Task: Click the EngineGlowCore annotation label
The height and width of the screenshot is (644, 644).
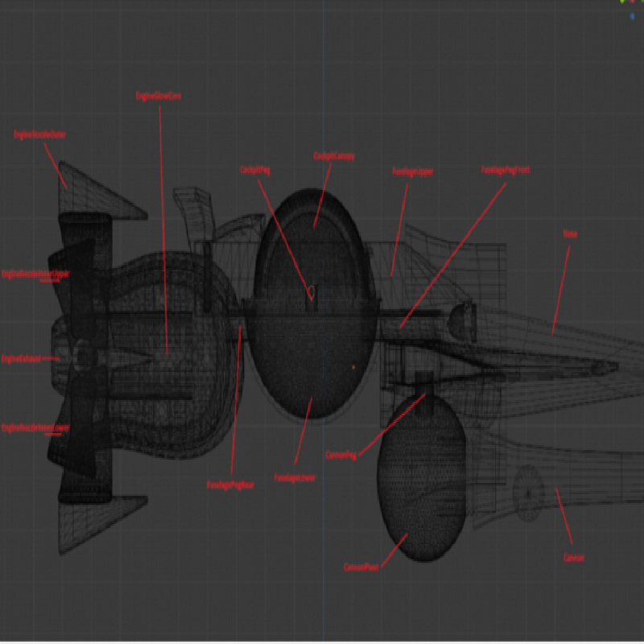Action: click(x=159, y=96)
